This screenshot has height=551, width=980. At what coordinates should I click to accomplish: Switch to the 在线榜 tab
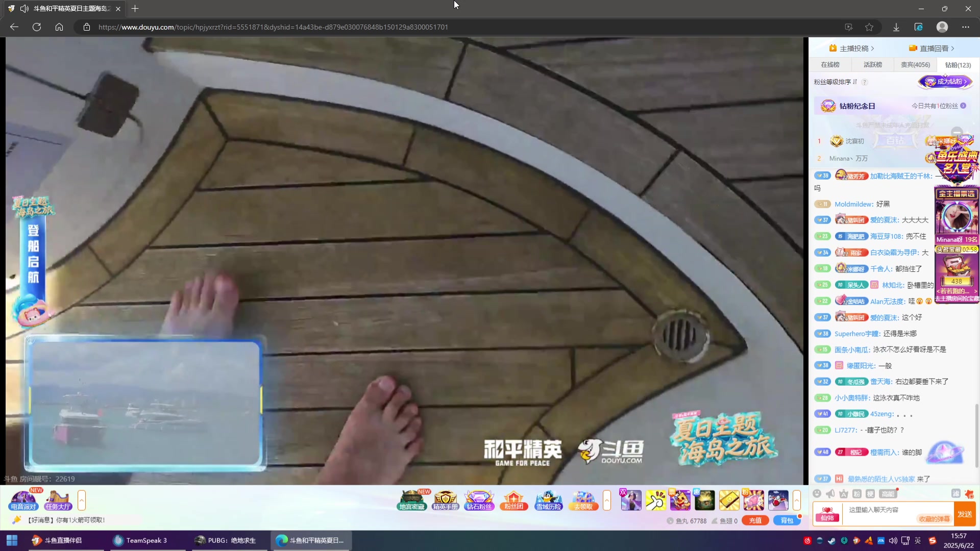830,65
